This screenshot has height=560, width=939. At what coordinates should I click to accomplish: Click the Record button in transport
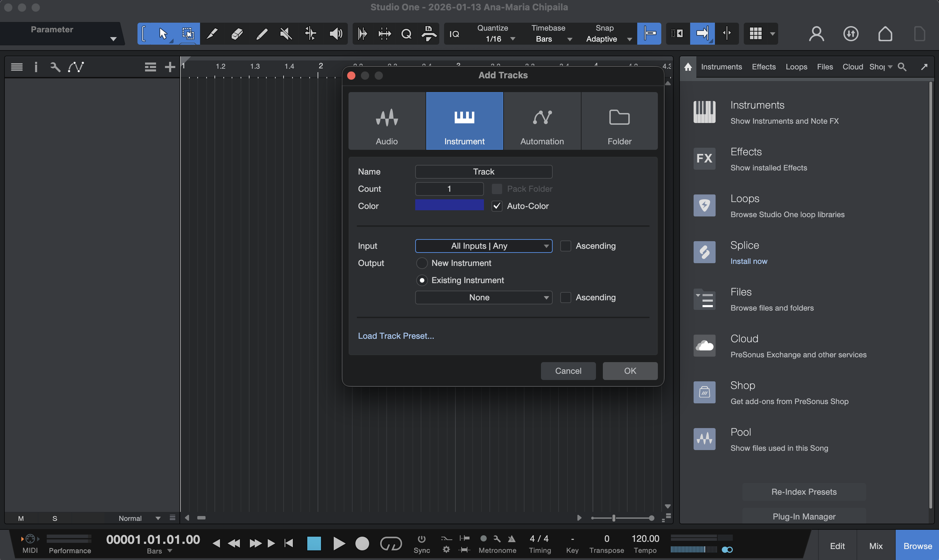(362, 544)
